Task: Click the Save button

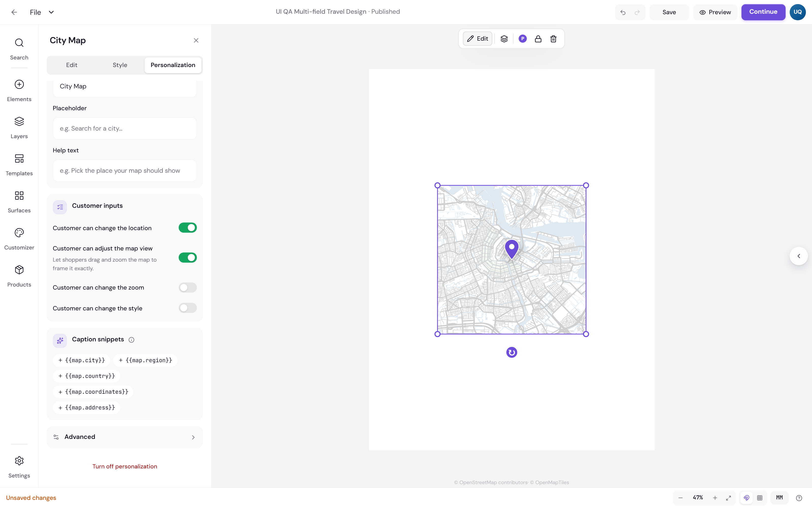Action: (669, 12)
